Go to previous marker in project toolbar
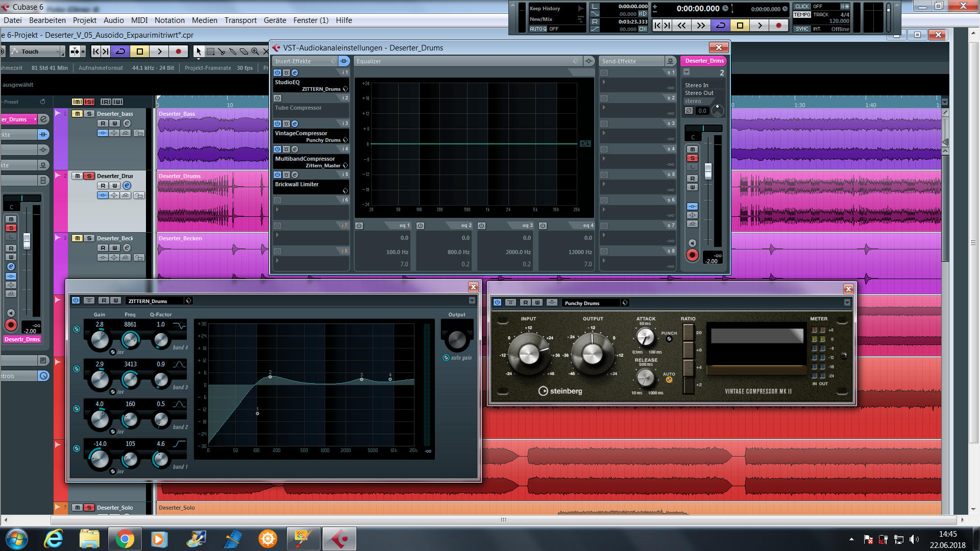Image resolution: width=980 pixels, height=551 pixels. click(95, 51)
